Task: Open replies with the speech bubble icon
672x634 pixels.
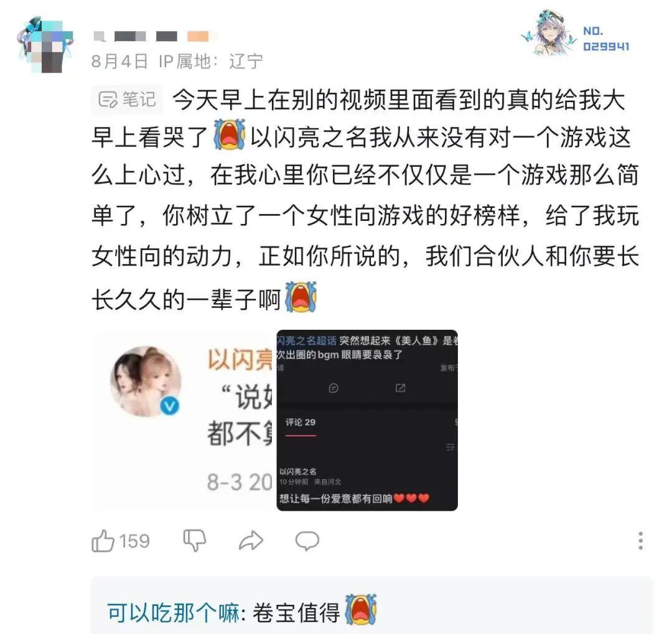Action: 307,541
